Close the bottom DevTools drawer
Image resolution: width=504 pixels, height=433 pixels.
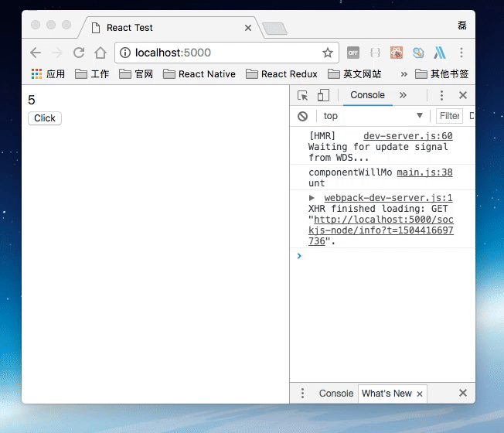point(462,393)
